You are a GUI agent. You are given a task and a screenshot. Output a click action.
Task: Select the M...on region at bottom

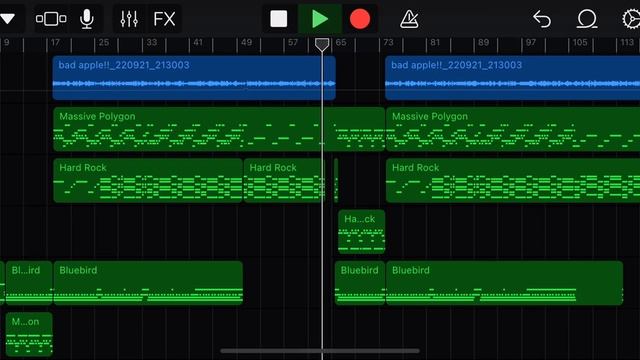click(29, 335)
